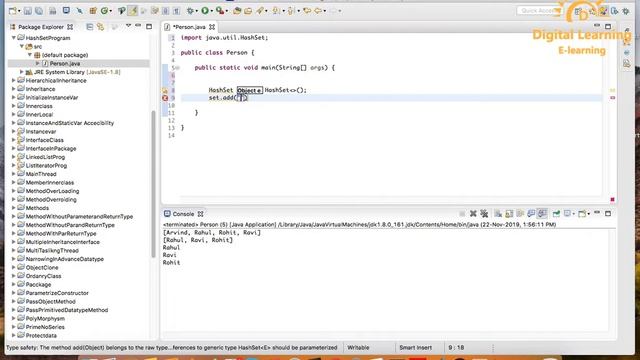Click console output '[Arvind, Rahul, Rohit, Ravi]'

coord(211,233)
